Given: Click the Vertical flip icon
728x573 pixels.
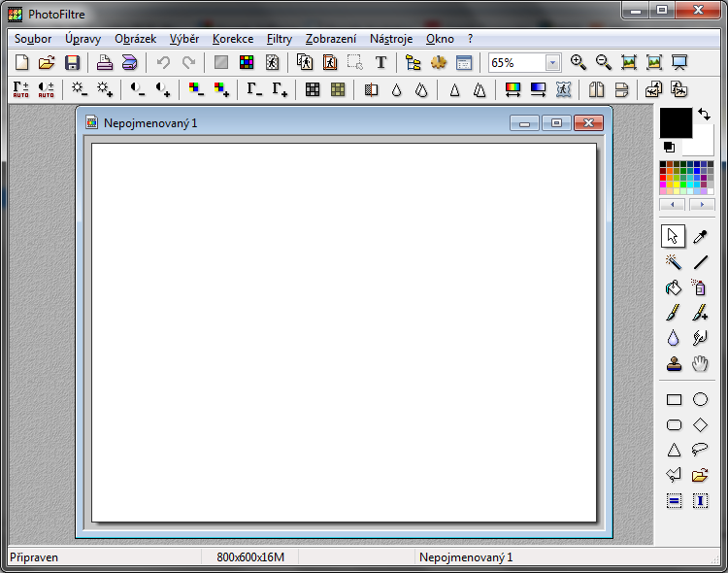Looking at the screenshot, I should 621,89.
